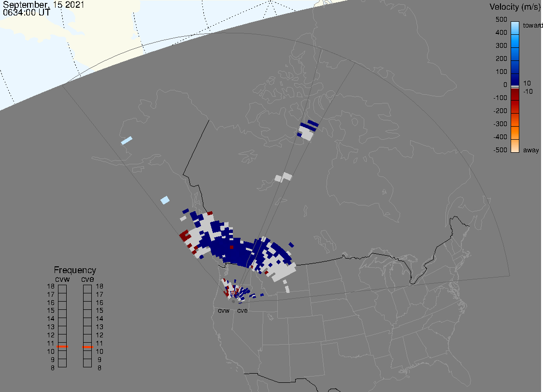Click the 8 label right of the cve bar
Image resolution: width=543 pixels, height=392 pixels.
point(100,368)
